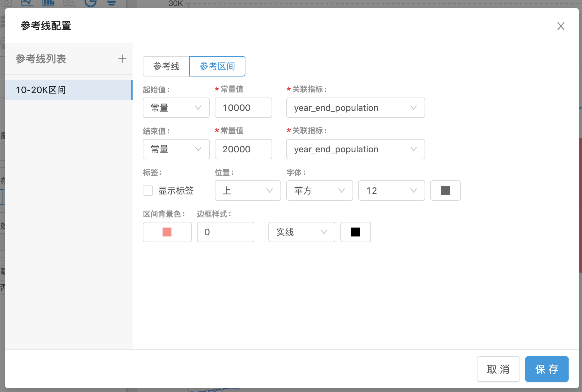Click the 保存 button
This screenshot has height=392, width=582.
click(547, 369)
